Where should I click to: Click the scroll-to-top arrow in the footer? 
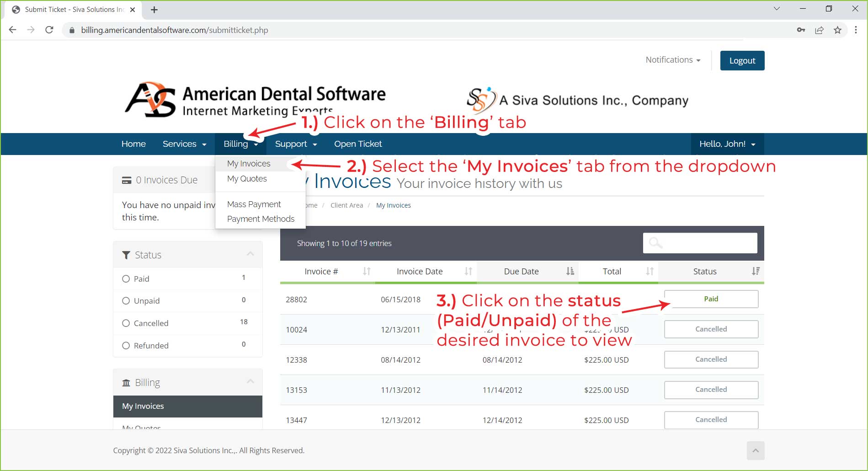[755, 450]
